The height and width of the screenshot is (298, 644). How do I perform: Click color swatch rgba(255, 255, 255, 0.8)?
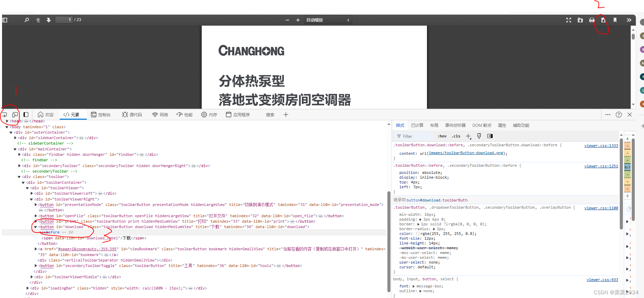pyautogui.click(x=418, y=234)
